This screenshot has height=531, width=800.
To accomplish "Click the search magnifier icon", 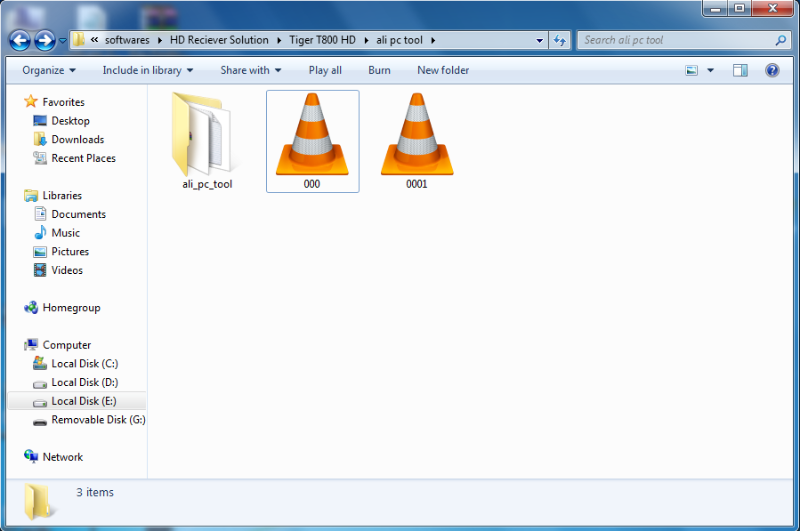I will tap(780, 40).
